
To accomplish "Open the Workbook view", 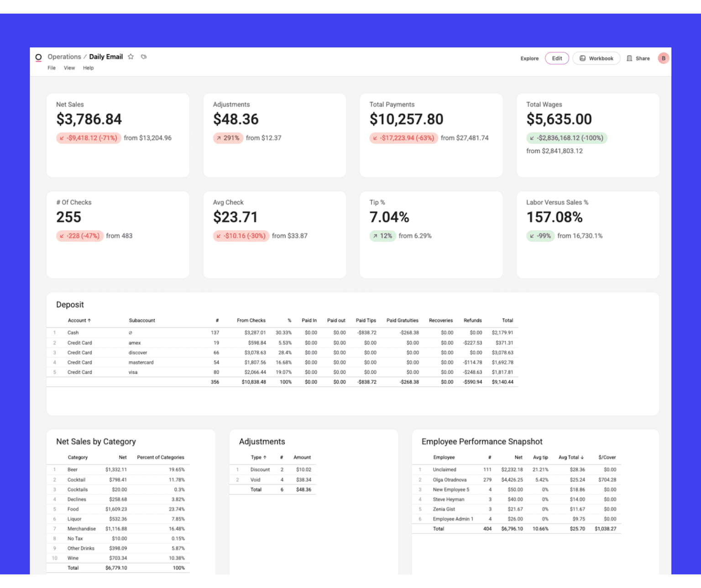I will (596, 58).
